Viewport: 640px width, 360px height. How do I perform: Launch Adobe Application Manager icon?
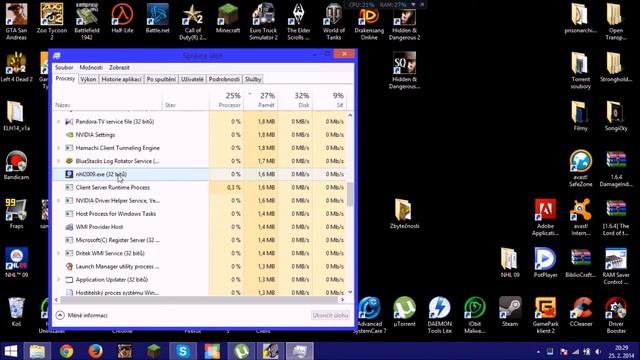tap(545, 217)
